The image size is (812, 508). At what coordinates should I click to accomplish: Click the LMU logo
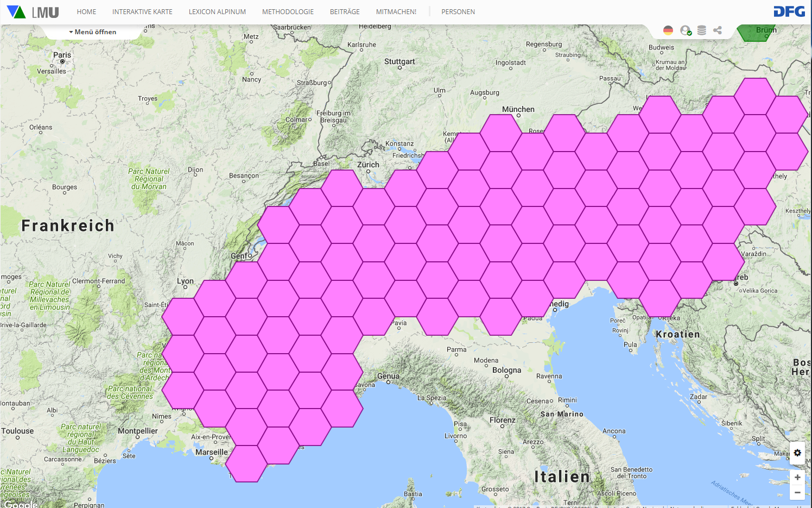coord(33,12)
